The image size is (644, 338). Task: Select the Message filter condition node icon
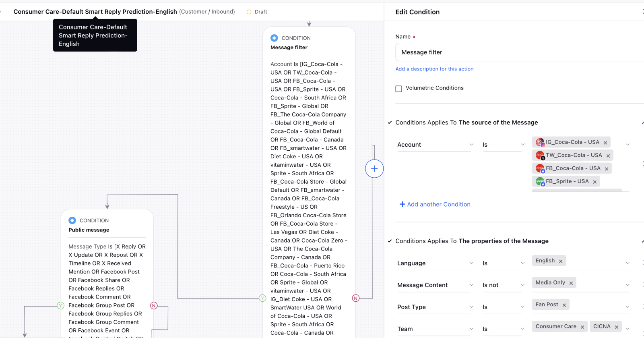point(274,38)
